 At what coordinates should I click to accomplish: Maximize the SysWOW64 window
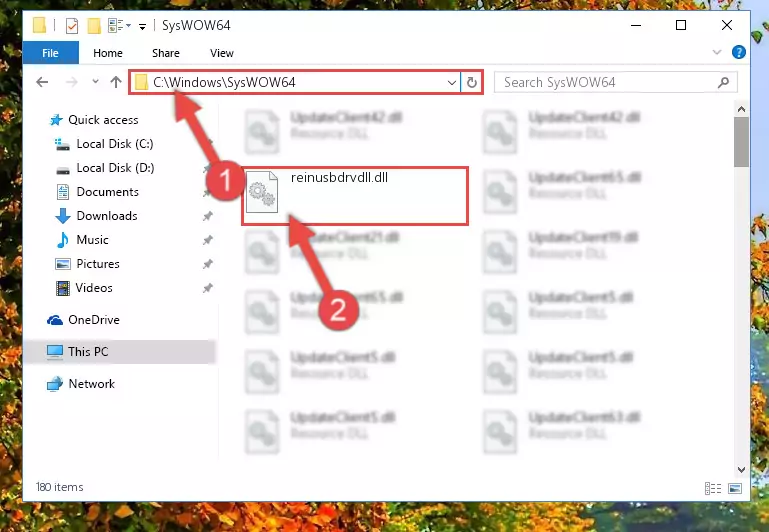(x=681, y=25)
